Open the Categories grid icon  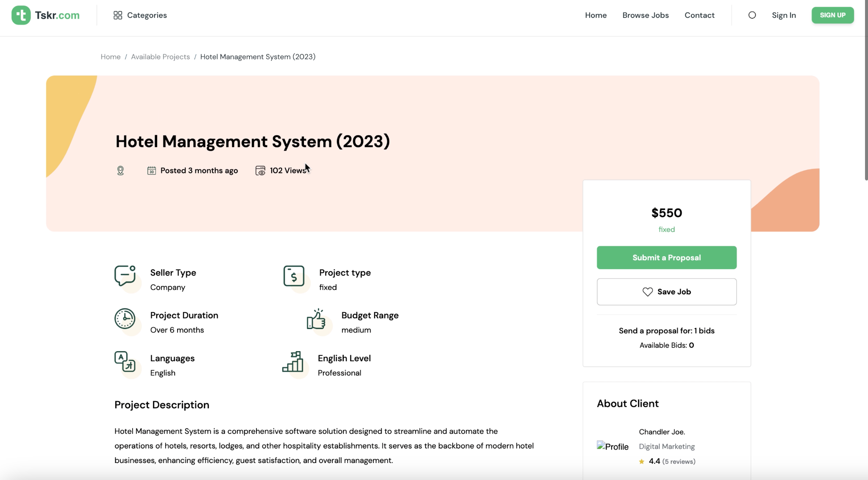pyautogui.click(x=118, y=15)
